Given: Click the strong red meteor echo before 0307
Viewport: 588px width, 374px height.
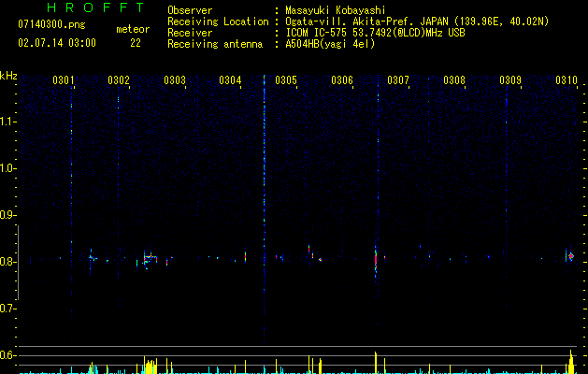Looking at the screenshot, I should (376, 260).
